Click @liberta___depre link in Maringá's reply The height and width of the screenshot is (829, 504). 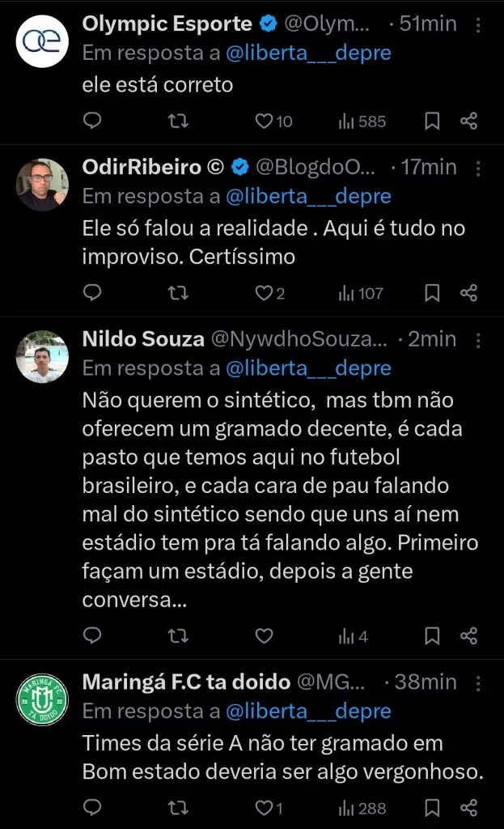pyautogui.click(x=307, y=712)
